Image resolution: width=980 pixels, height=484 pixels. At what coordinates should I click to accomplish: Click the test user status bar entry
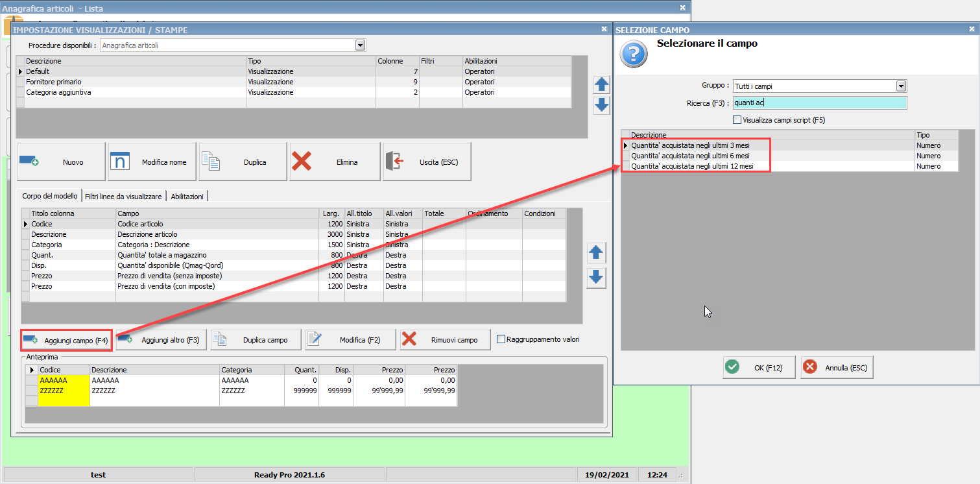[x=99, y=475]
